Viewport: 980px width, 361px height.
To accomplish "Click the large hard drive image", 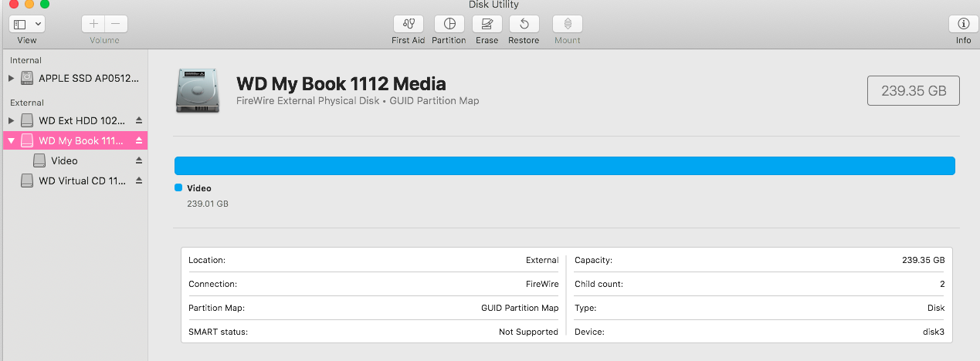I will tap(197, 90).
